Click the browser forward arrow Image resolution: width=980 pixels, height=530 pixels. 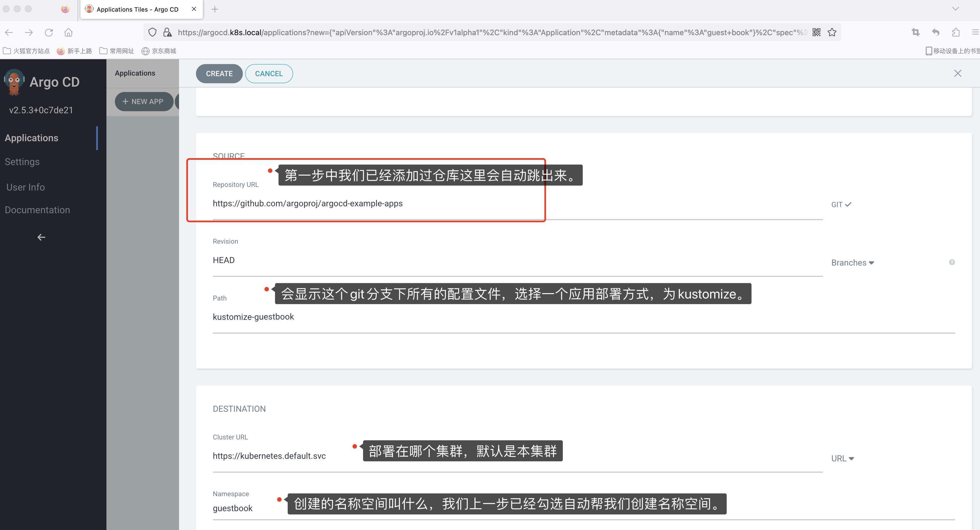click(x=29, y=33)
